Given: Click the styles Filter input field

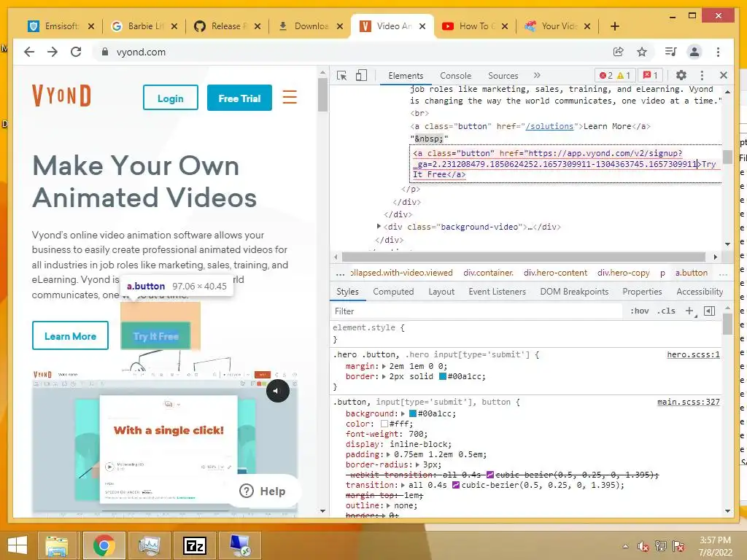Looking at the screenshot, I should [x=476, y=311].
